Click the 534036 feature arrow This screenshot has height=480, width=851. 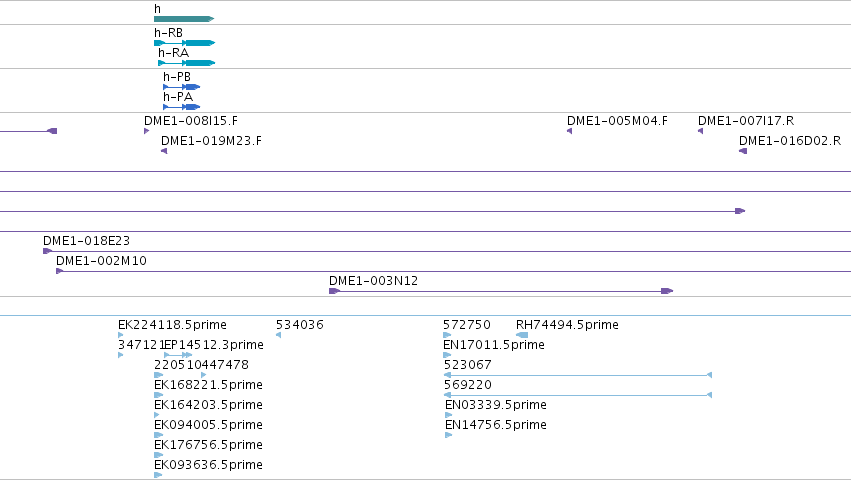278,335
